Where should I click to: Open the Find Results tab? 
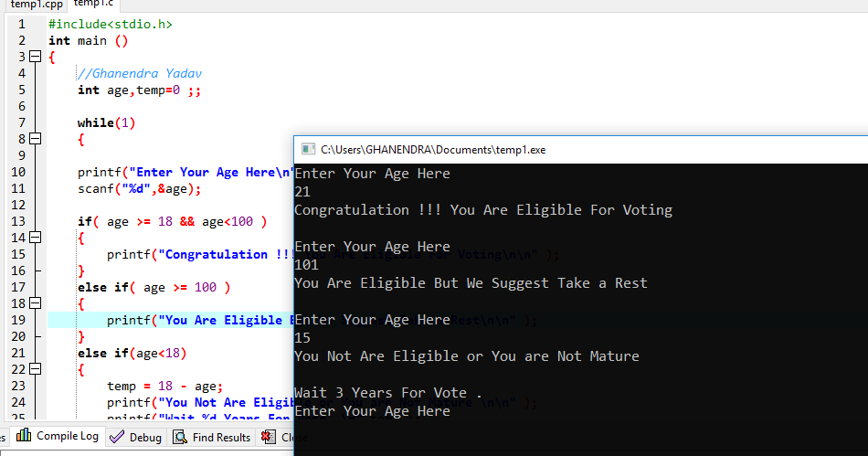(x=212, y=437)
